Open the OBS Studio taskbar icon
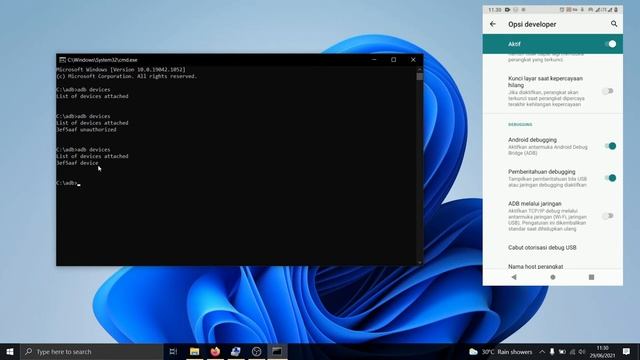This screenshot has height=360, width=640. [256, 351]
